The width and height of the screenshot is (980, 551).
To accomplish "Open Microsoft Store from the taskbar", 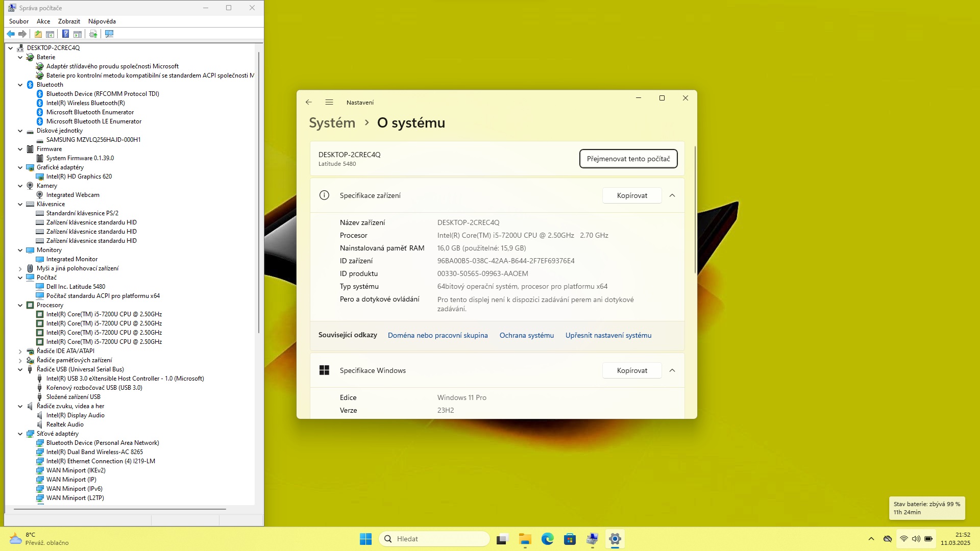I will 570,539.
